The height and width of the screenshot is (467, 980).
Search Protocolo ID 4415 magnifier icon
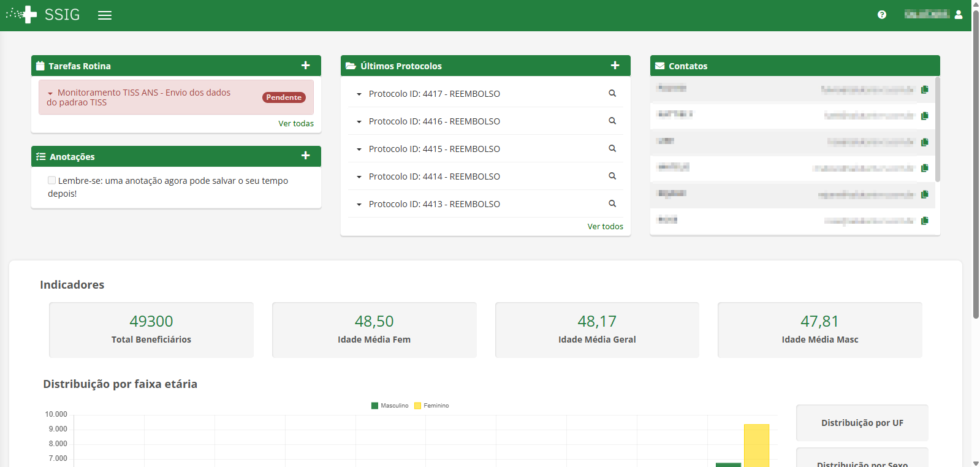(x=612, y=148)
